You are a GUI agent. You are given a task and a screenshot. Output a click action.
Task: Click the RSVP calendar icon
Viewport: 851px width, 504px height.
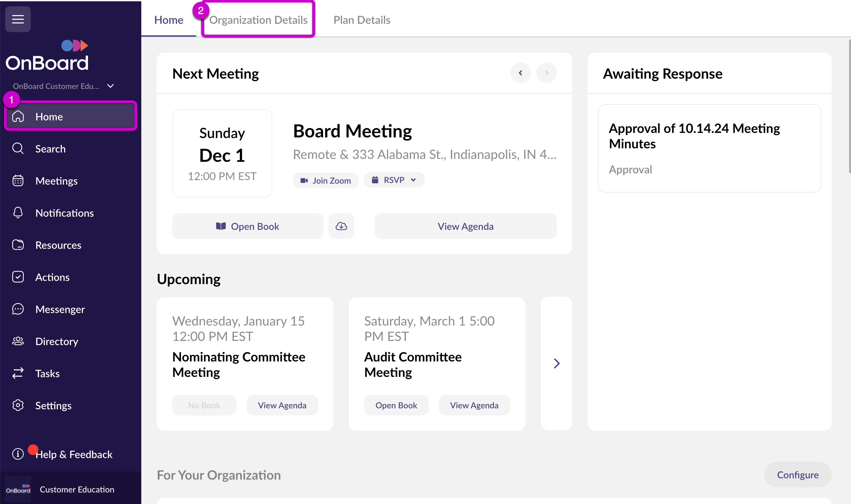click(x=375, y=180)
